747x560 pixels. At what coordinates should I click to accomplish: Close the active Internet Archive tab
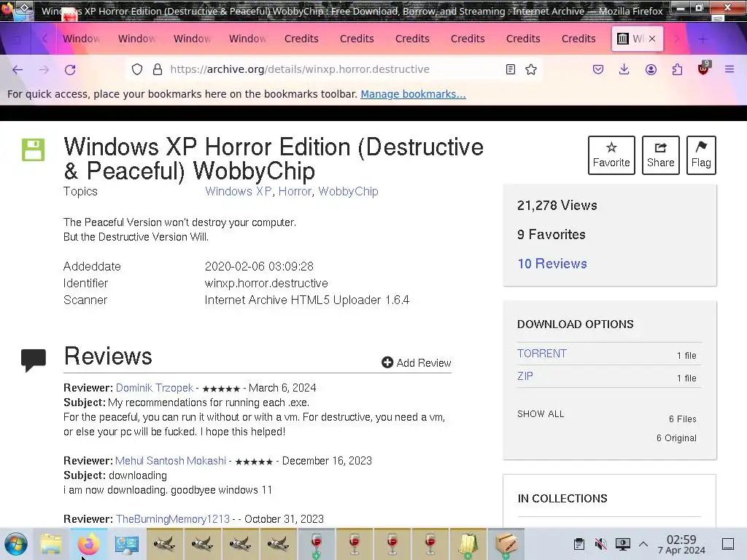(x=652, y=39)
